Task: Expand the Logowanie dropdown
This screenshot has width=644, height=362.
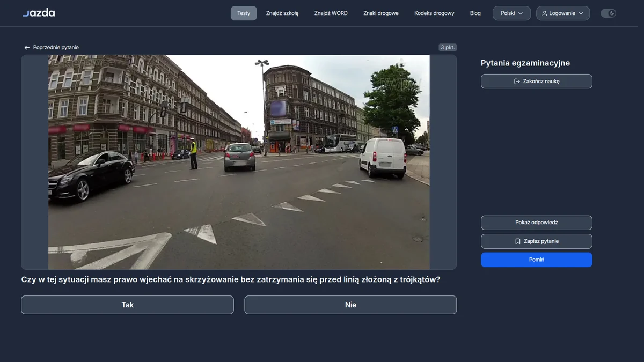Action: [563, 13]
